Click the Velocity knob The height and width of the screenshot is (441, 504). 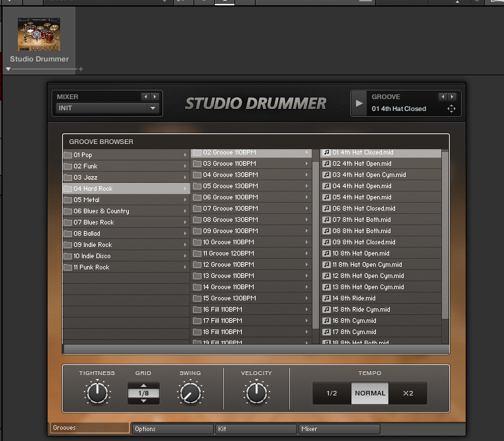[x=256, y=393]
